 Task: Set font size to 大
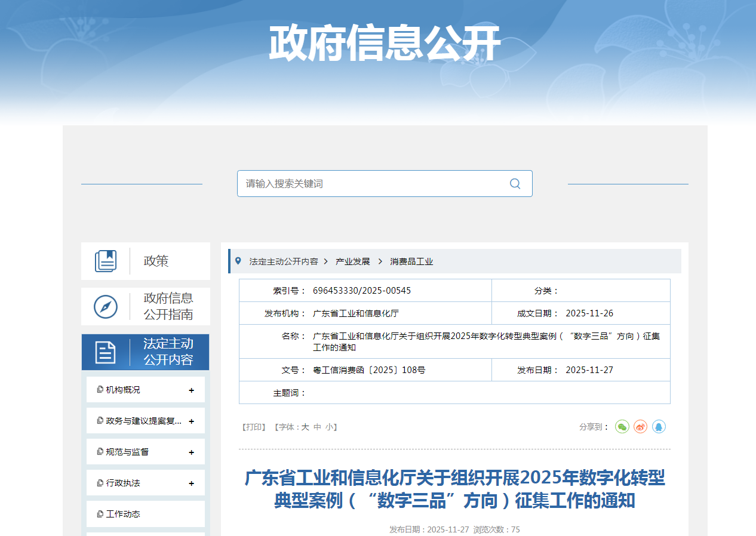[x=305, y=427]
